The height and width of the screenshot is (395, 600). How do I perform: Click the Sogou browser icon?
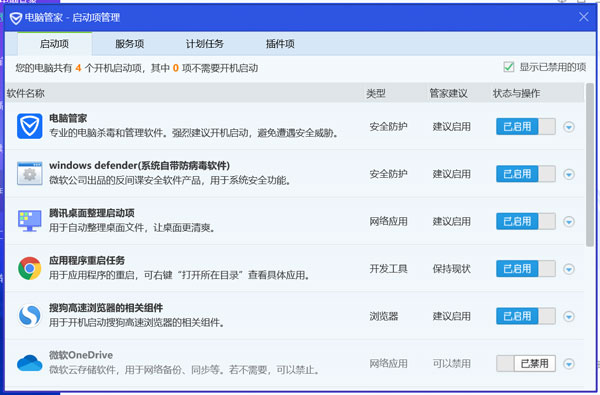[x=29, y=316]
